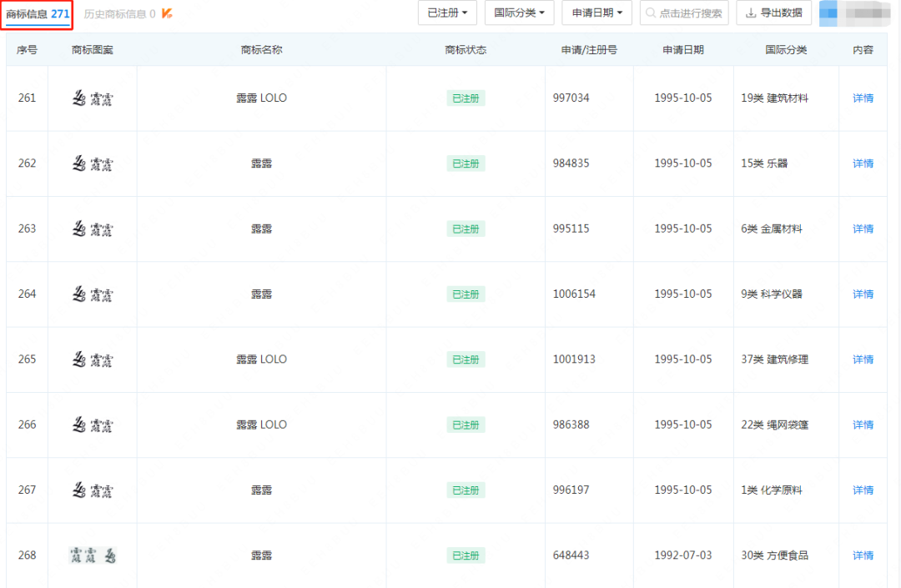Open 详情 for registration 996197

(863, 490)
